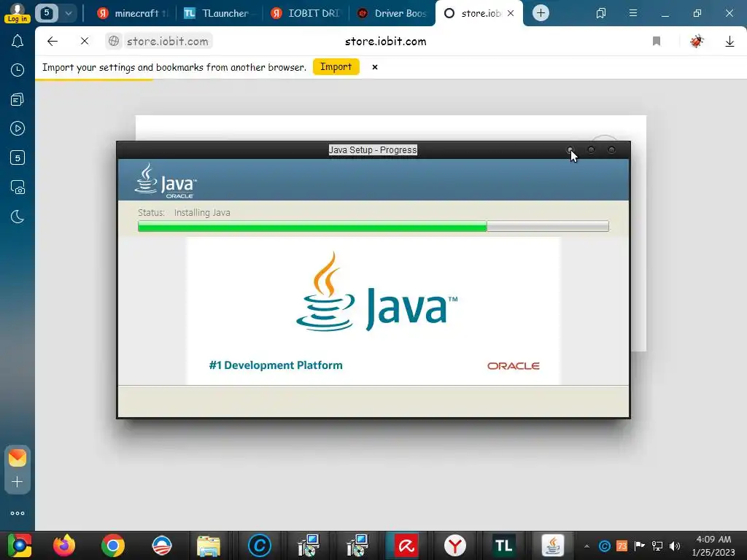Open the video player sidebar icon
Screen dimensions: 747x560
pyautogui.click(x=18, y=128)
